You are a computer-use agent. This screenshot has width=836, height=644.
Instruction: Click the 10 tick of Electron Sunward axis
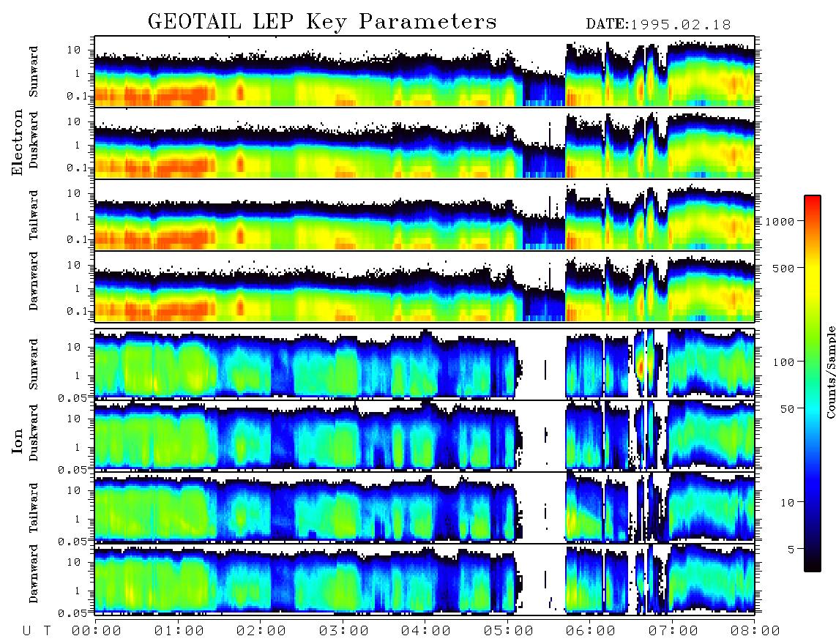click(x=74, y=50)
